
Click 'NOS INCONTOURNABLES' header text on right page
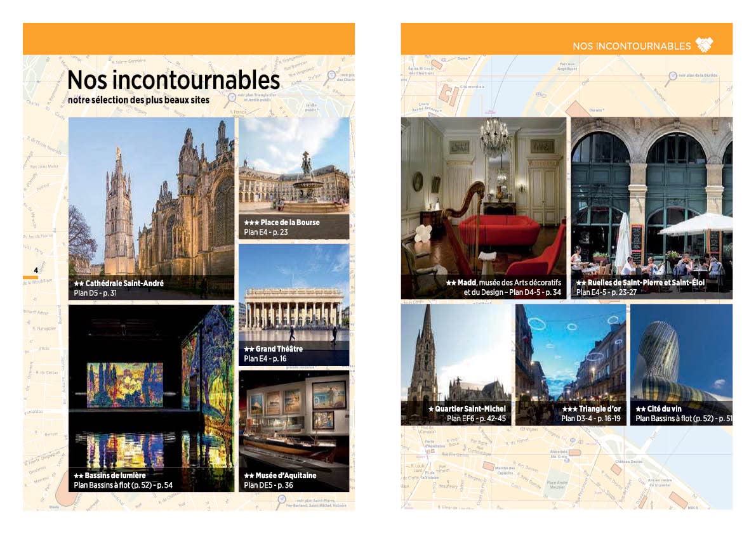click(x=631, y=46)
